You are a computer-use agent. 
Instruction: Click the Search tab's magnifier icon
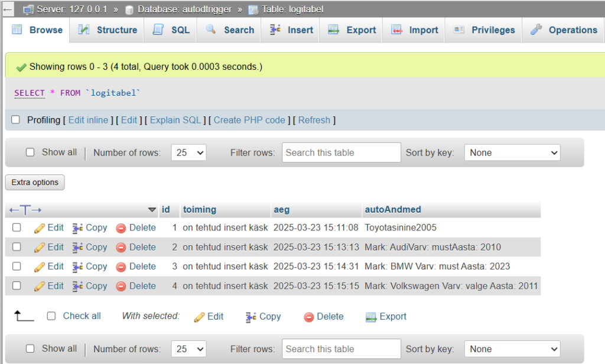(x=211, y=30)
